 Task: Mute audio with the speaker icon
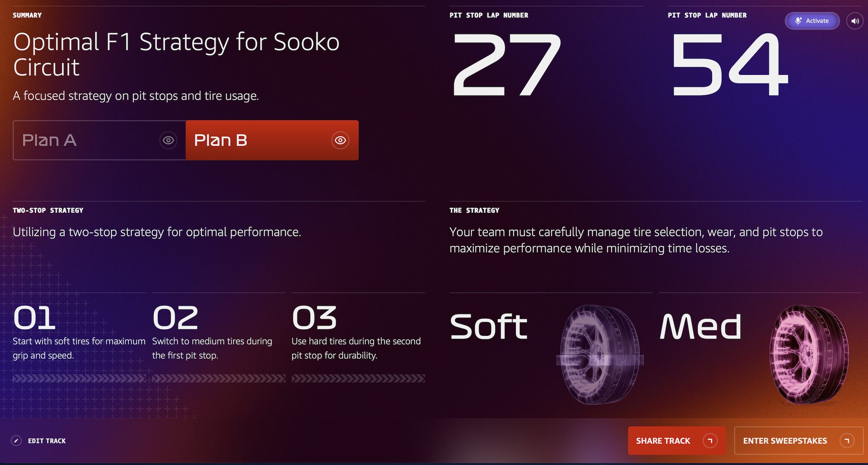pyautogui.click(x=855, y=21)
